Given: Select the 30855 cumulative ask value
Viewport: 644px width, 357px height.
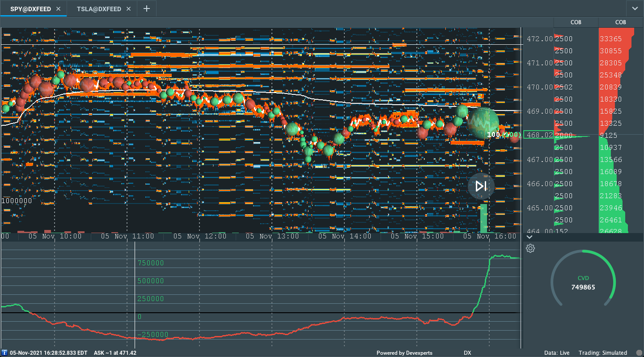Looking at the screenshot, I should pos(610,51).
